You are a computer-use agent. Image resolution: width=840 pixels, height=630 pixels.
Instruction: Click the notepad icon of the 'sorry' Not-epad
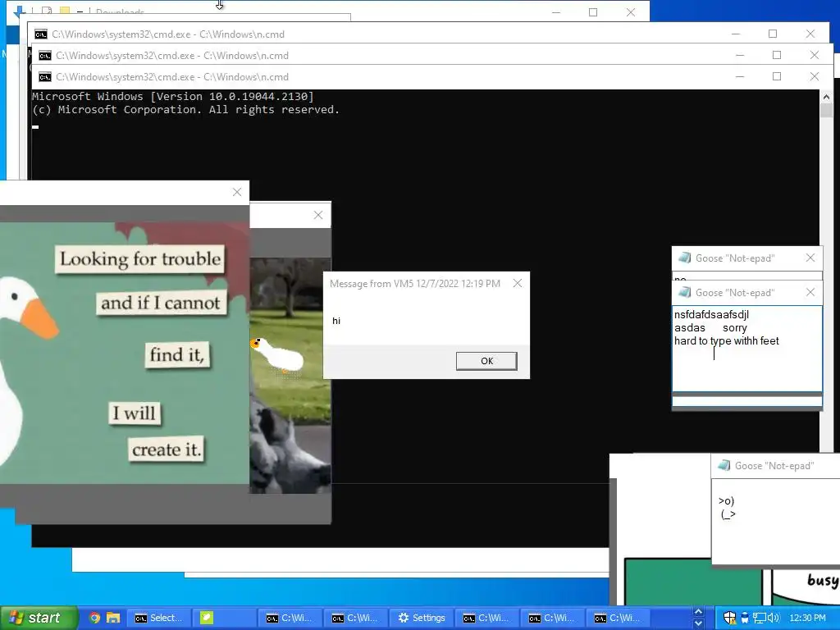pyautogui.click(x=684, y=293)
